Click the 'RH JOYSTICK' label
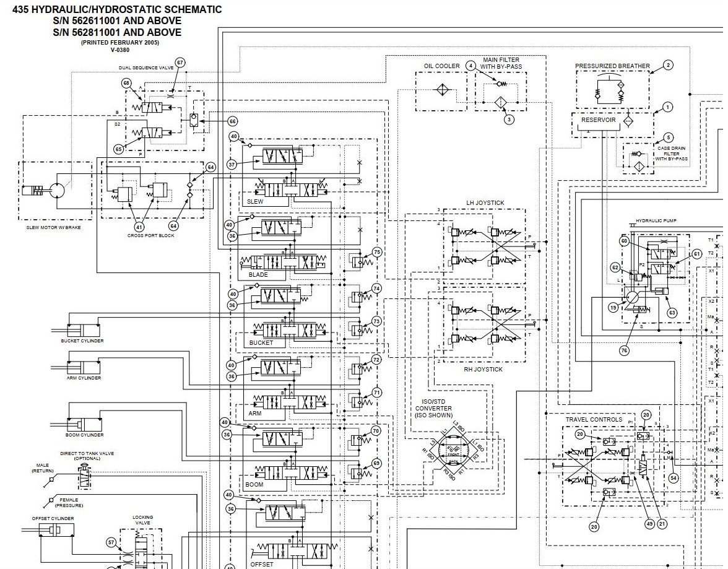The image size is (728, 569). 483,369
